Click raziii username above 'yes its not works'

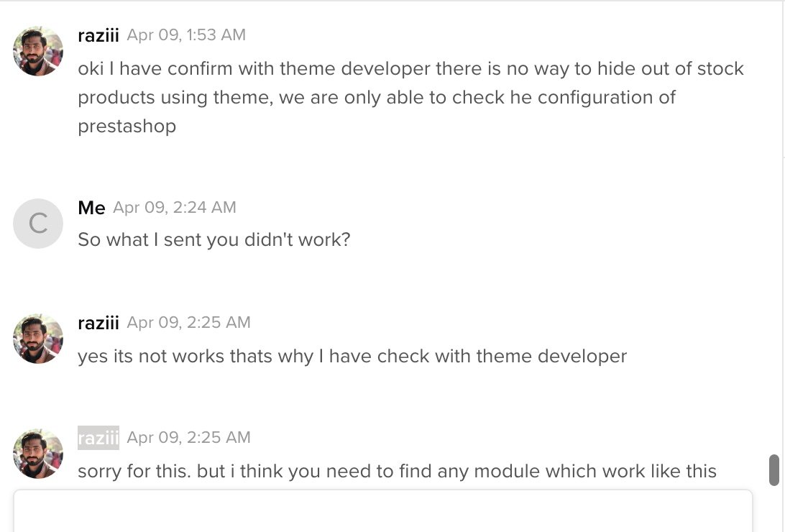click(x=98, y=323)
